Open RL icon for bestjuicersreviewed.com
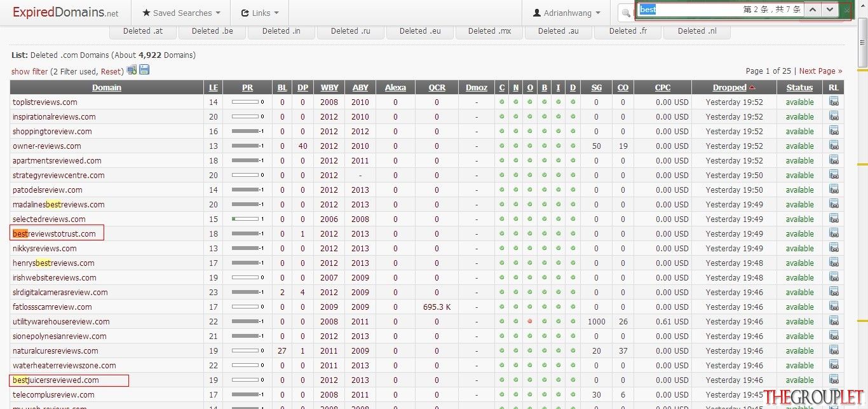 click(x=834, y=380)
